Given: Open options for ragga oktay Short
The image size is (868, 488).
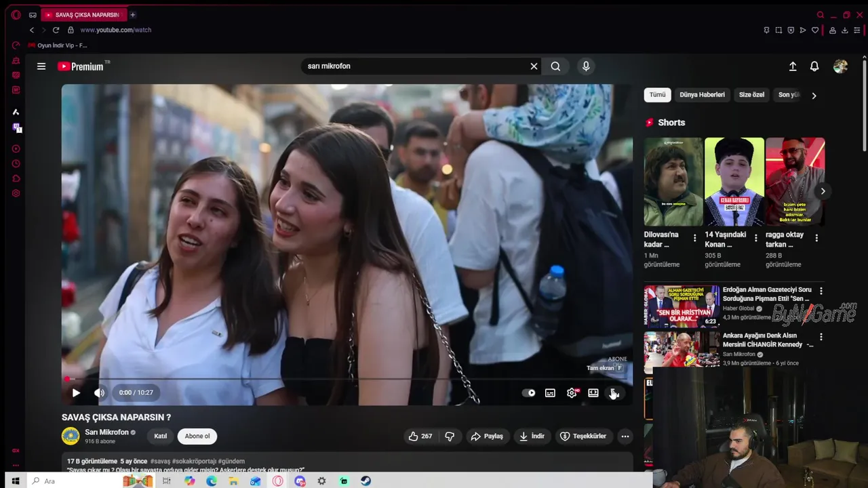Looking at the screenshot, I should (x=816, y=238).
